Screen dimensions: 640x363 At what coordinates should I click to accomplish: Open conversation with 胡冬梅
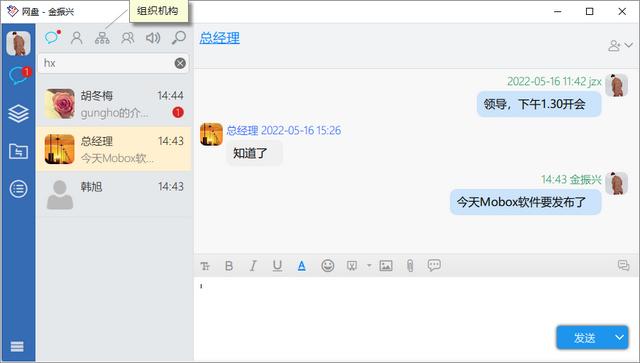[x=114, y=104]
